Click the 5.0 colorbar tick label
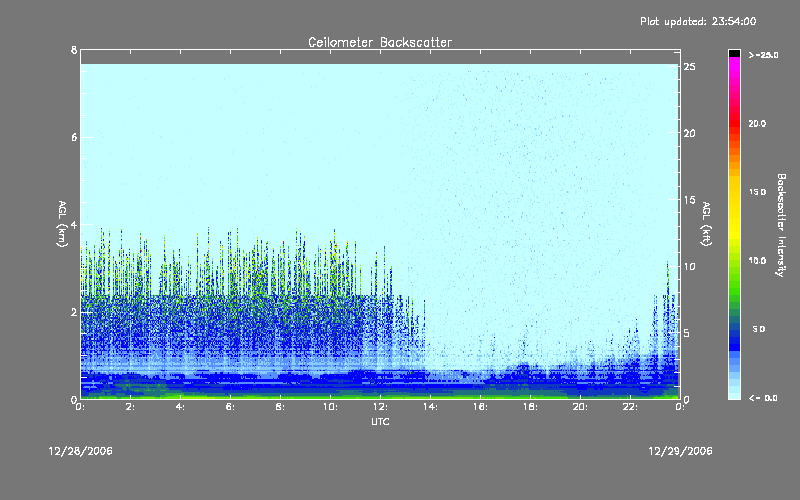The width and height of the screenshot is (800, 500). [x=759, y=329]
